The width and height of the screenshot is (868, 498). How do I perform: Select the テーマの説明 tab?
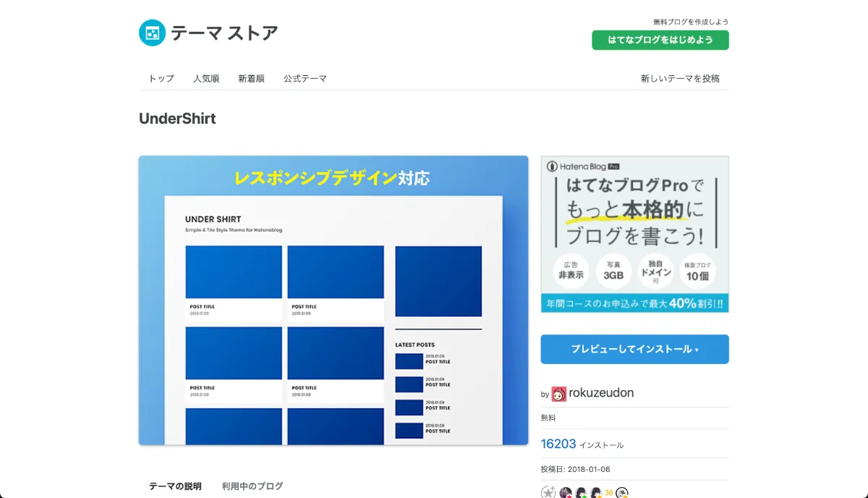click(x=175, y=486)
